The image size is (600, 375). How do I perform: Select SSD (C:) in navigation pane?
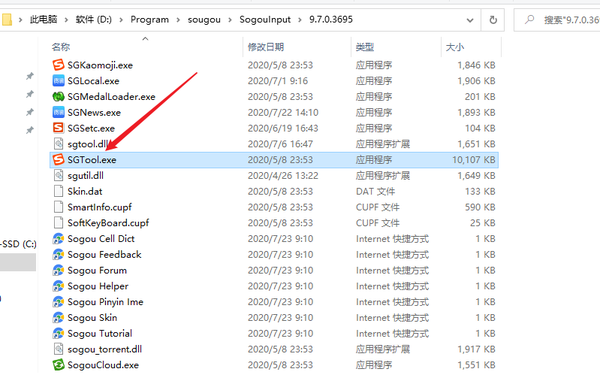(x=18, y=244)
